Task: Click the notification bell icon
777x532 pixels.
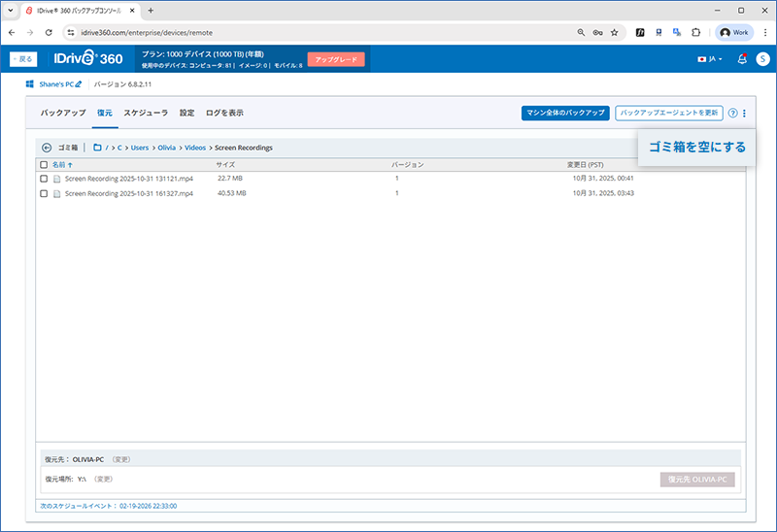Action: [742, 59]
